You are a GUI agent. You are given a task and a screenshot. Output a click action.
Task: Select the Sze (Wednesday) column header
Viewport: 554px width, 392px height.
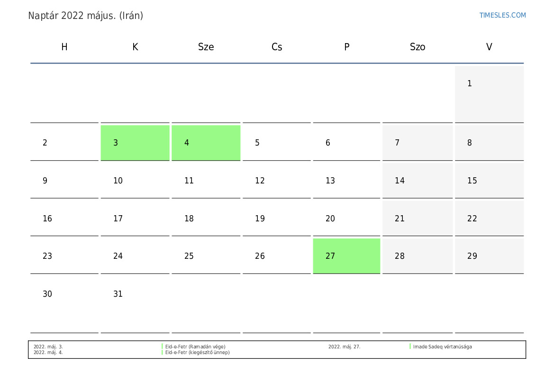tap(206, 47)
